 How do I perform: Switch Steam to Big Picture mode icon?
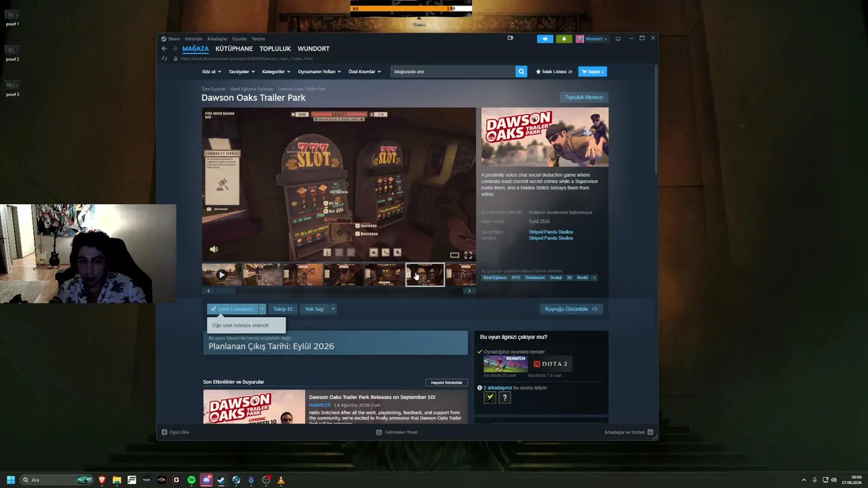618,39
